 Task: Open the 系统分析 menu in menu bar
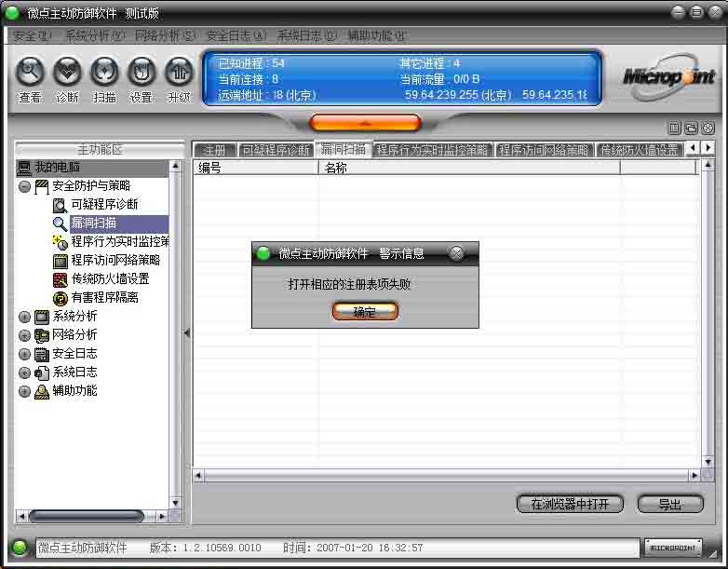tap(95, 35)
